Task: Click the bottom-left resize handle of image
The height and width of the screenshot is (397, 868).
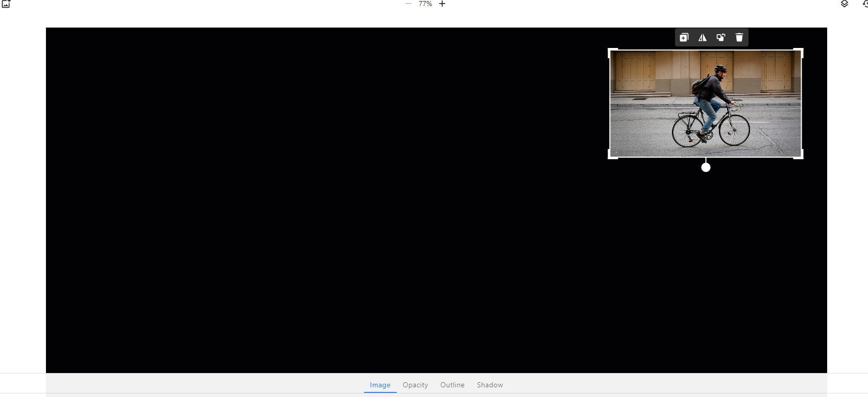Action: click(x=611, y=156)
